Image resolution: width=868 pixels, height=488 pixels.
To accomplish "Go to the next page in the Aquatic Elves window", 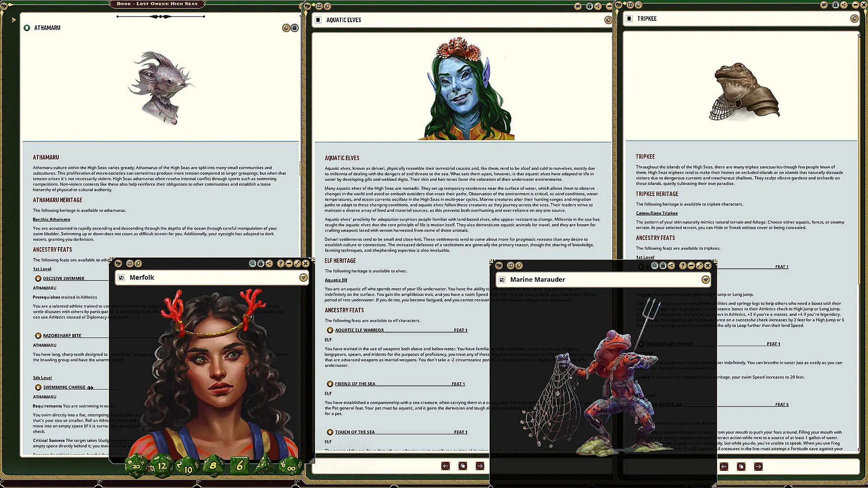I will pos(480,466).
